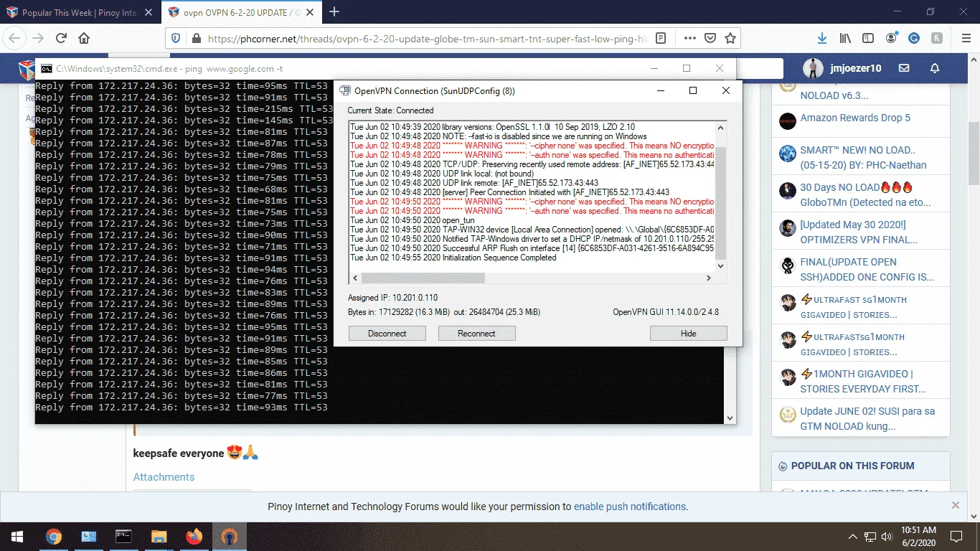Image resolution: width=980 pixels, height=551 pixels.
Task: Click the '30 Days NO LOAD' poster avatar
Action: coord(788,191)
